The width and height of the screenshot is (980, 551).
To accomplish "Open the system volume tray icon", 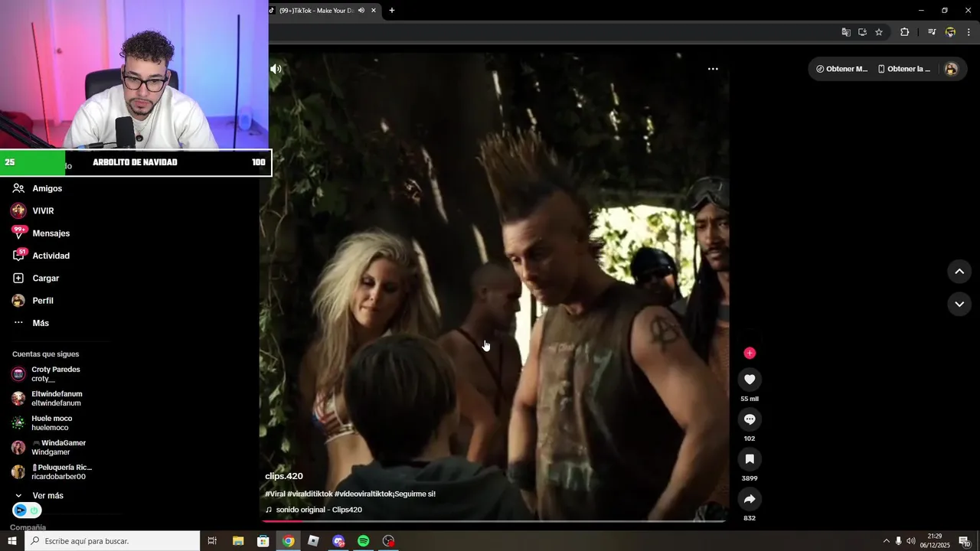I will 910,541.
